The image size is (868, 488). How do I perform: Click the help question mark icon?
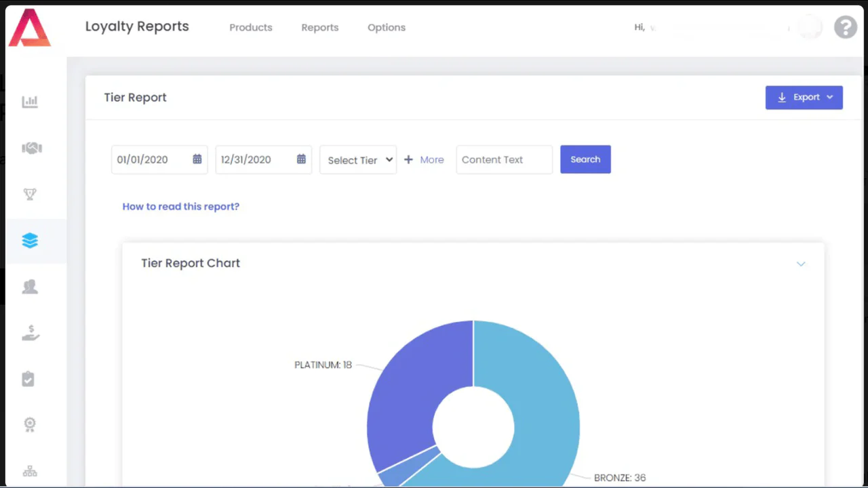point(846,27)
